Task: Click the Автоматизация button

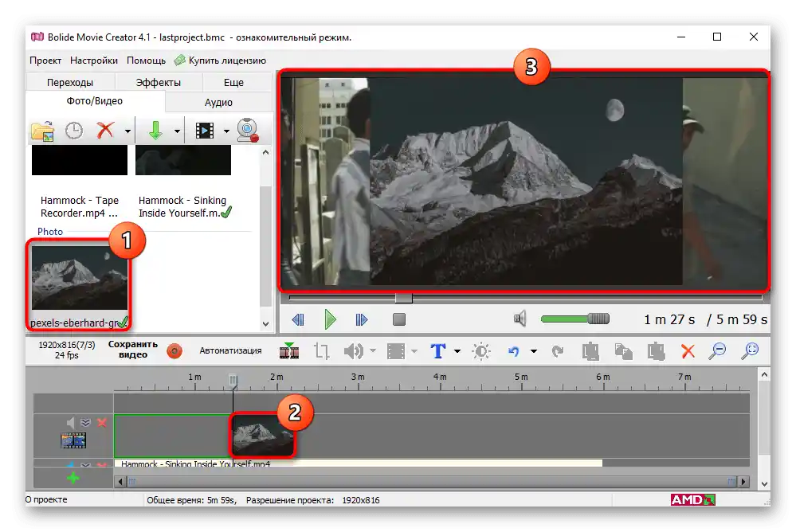Action: coord(230,350)
